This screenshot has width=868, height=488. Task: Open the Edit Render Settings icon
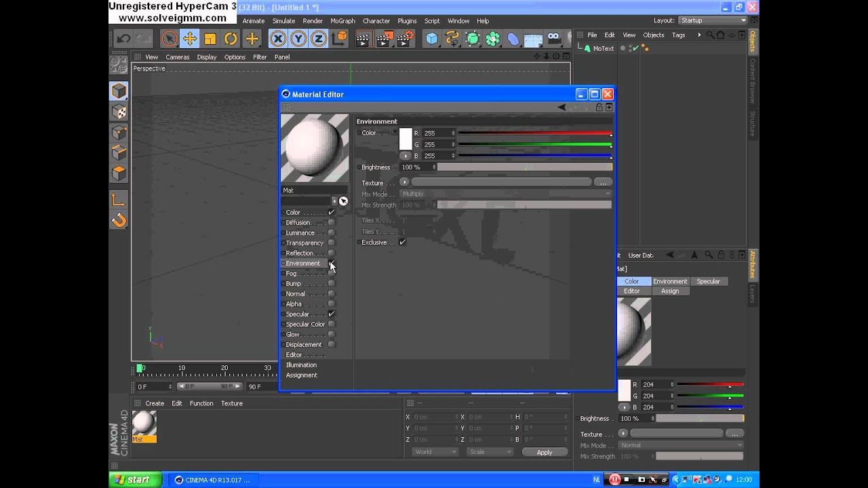pos(405,39)
